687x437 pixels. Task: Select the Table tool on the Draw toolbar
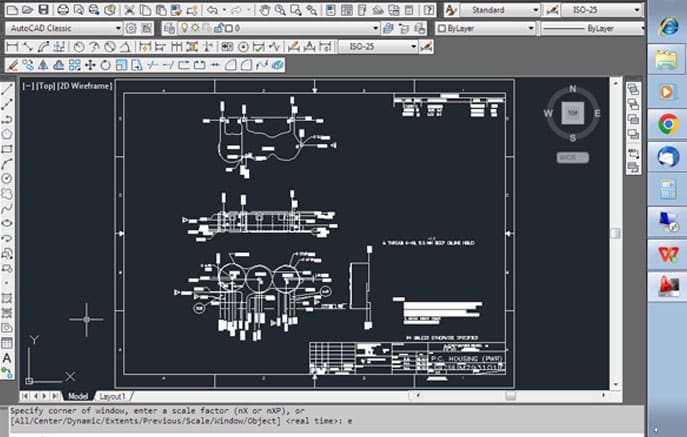point(7,343)
